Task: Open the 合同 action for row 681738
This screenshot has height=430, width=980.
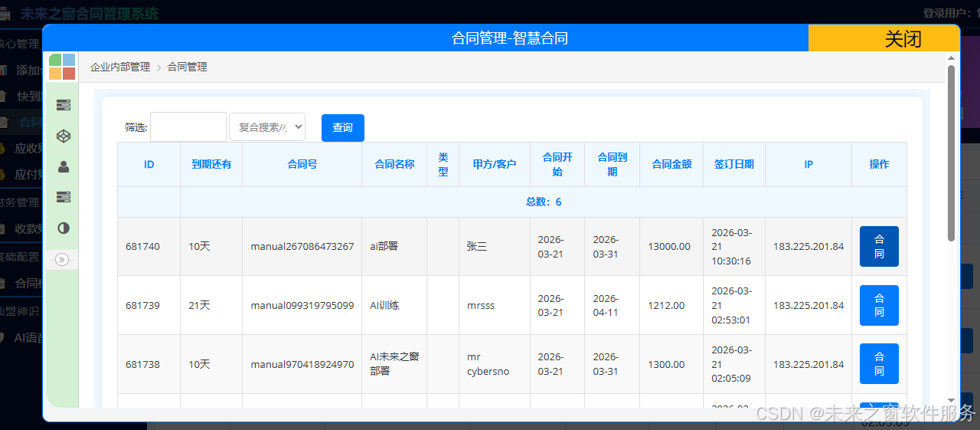Action: (x=879, y=363)
